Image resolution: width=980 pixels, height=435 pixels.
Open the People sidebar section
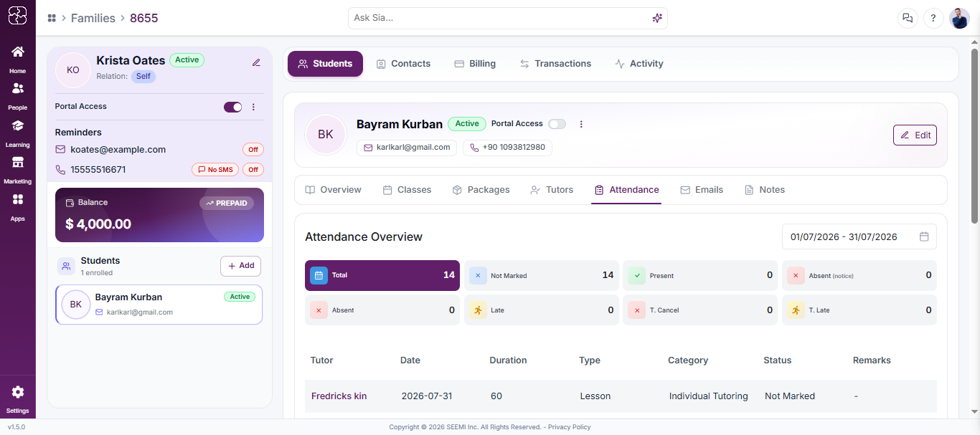tap(17, 96)
